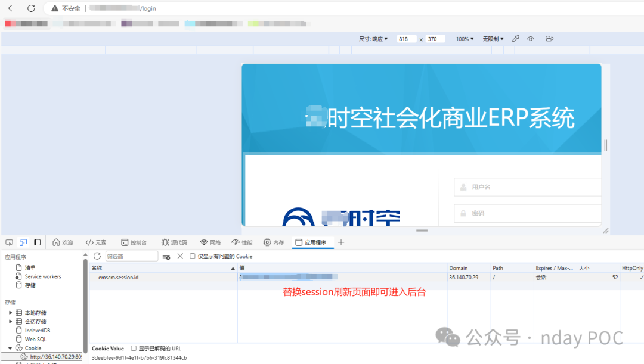Click the 名称 column sort arrow

pyautogui.click(x=233, y=269)
